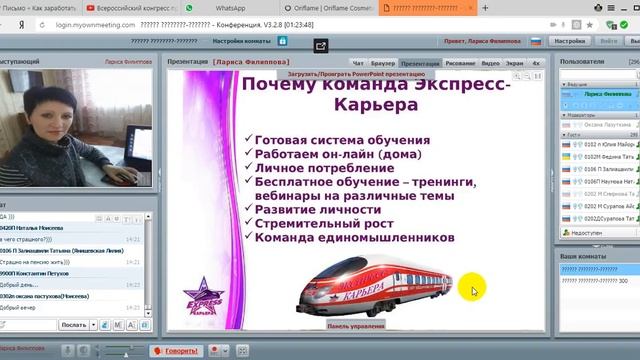Click the speaker webcam video thumbnail
Screen dimensions: 640x360
click(x=76, y=128)
